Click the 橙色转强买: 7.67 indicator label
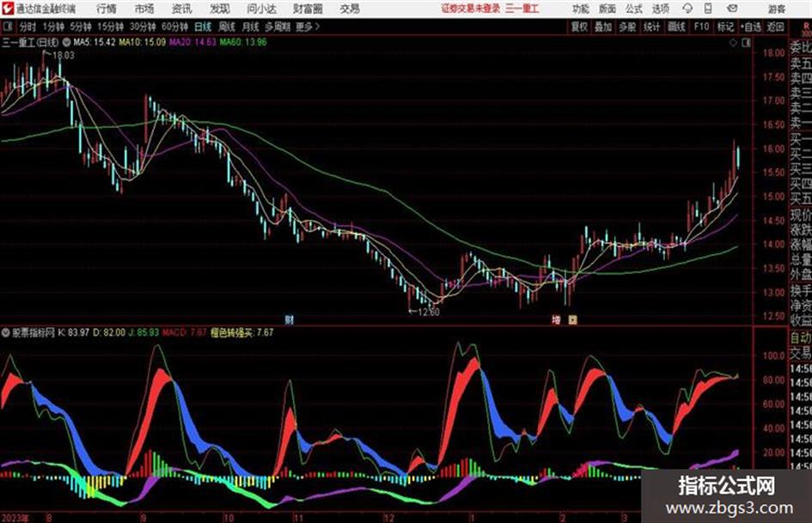This screenshot has width=812, height=523. pyautogui.click(x=241, y=332)
